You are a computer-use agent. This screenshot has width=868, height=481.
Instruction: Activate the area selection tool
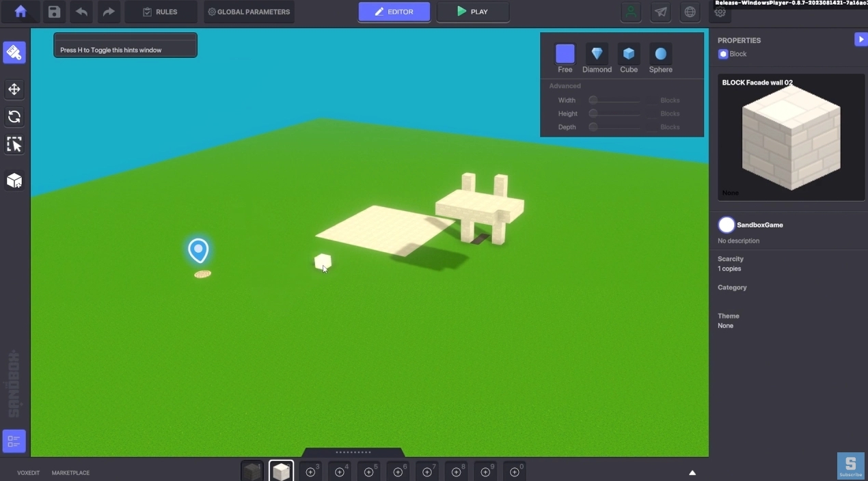tap(14, 144)
